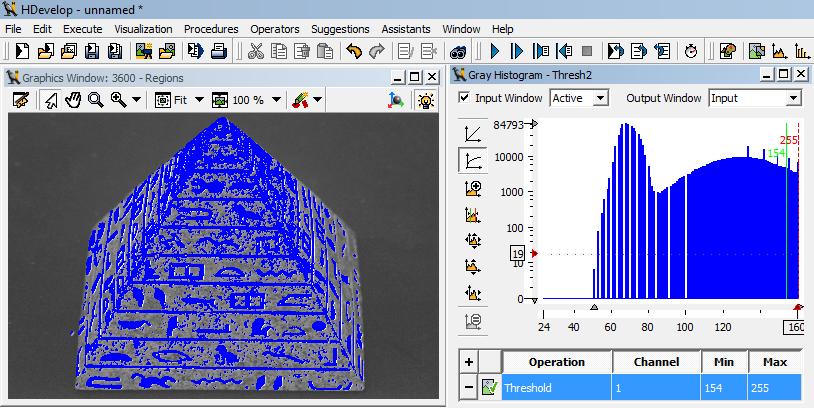Click the Min value 154 cell
Image resolution: width=814 pixels, height=408 pixels.
(724, 387)
